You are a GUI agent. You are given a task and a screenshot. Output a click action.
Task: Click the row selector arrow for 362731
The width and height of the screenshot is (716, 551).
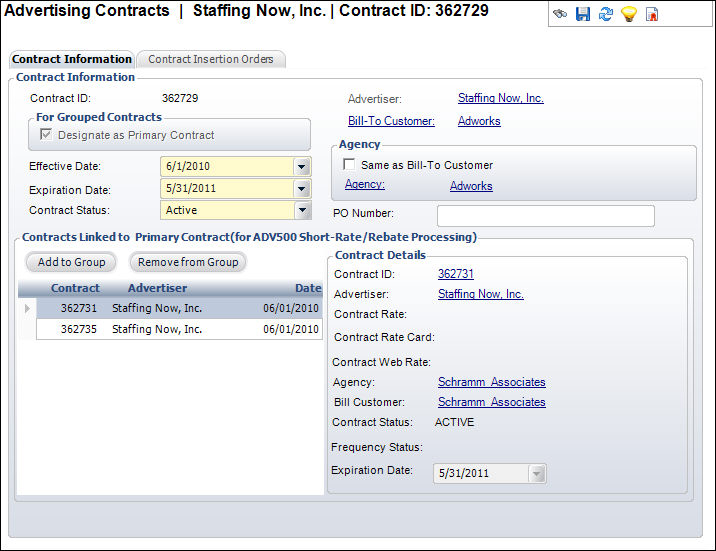pos(27,309)
